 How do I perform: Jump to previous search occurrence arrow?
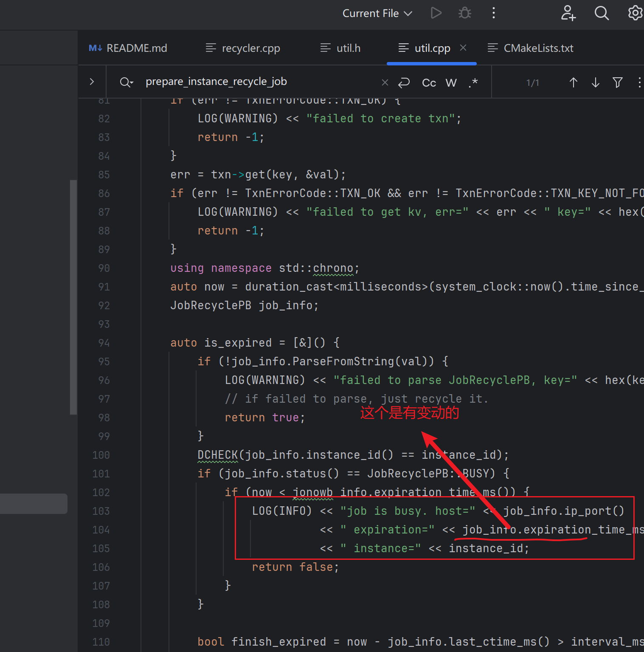pos(573,82)
